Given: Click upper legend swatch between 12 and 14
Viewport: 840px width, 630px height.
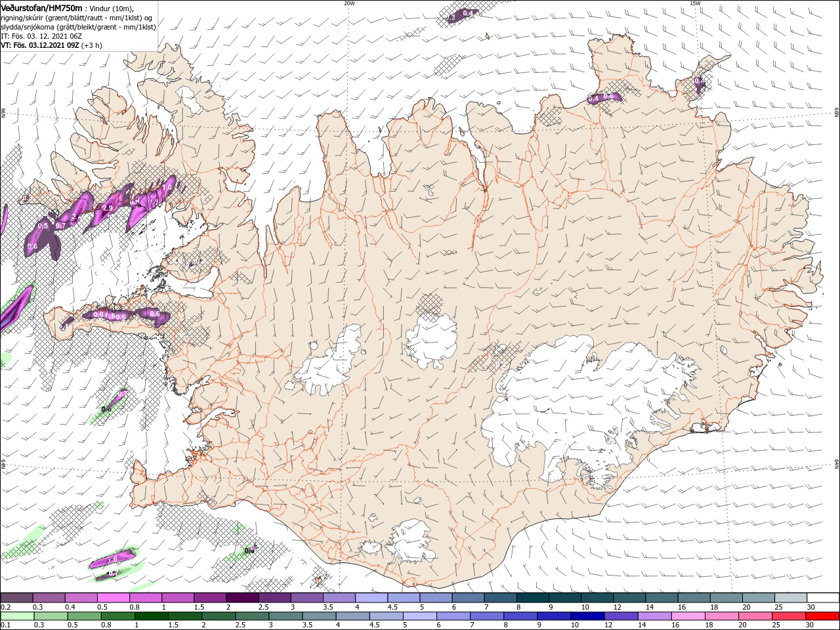Looking at the screenshot, I should click(x=630, y=597).
